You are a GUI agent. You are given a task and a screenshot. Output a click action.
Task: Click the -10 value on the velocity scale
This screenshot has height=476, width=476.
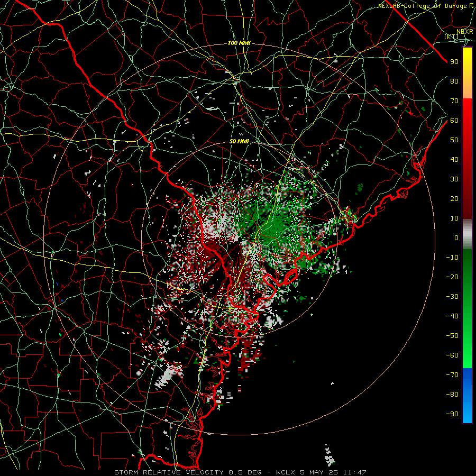tap(452, 258)
